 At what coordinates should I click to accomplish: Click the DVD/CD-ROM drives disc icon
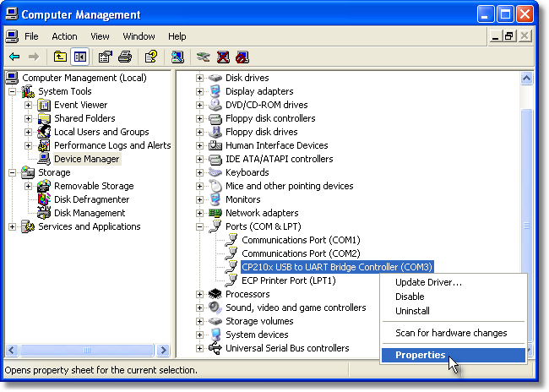[215, 105]
